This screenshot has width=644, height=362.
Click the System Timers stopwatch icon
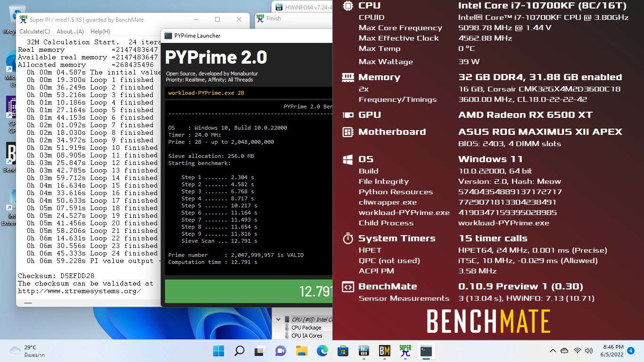tap(348, 238)
